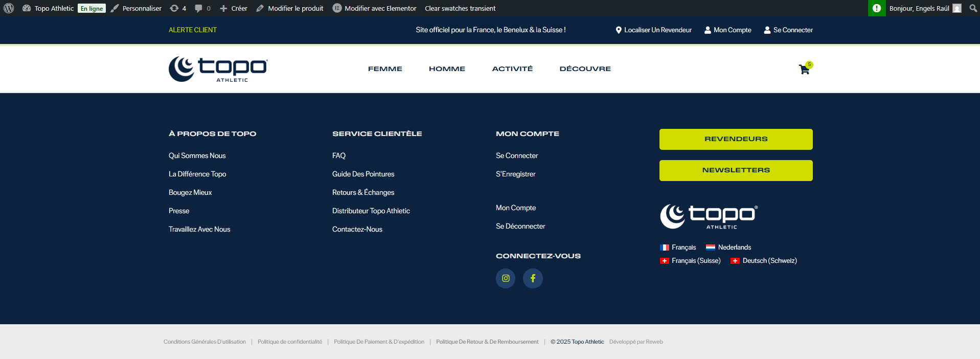The height and width of the screenshot is (359, 980).
Task: Switch language to Deutsch (Schweiz)
Action: click(764, 260)
